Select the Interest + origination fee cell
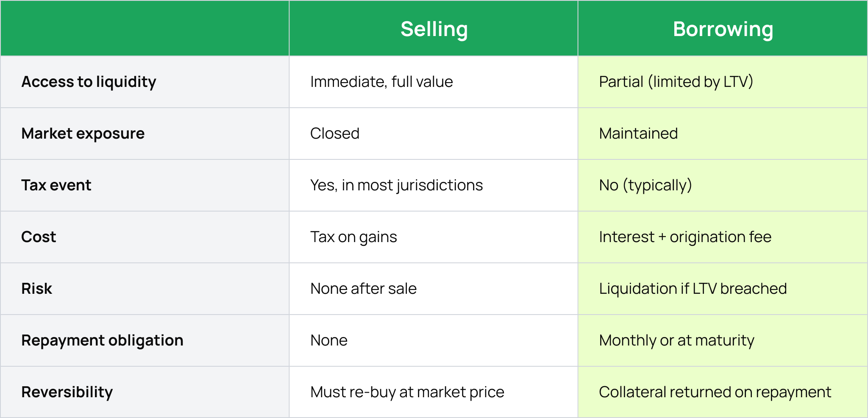 coord(685,237)
